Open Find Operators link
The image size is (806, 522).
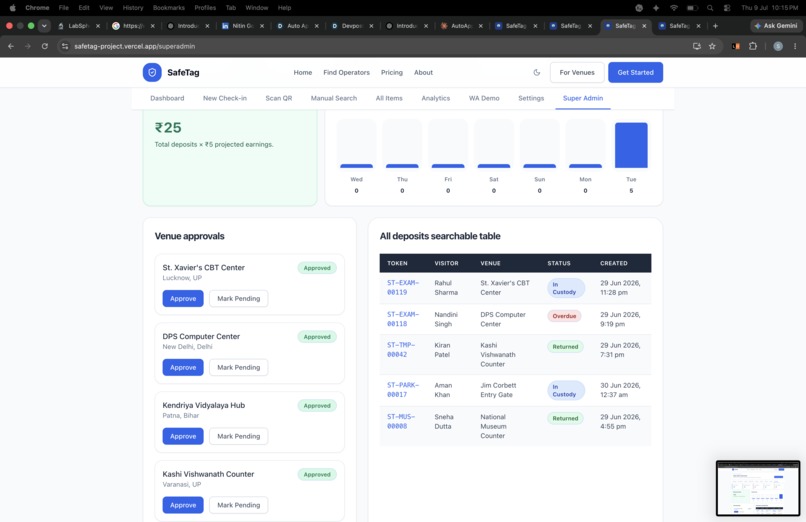346,72
